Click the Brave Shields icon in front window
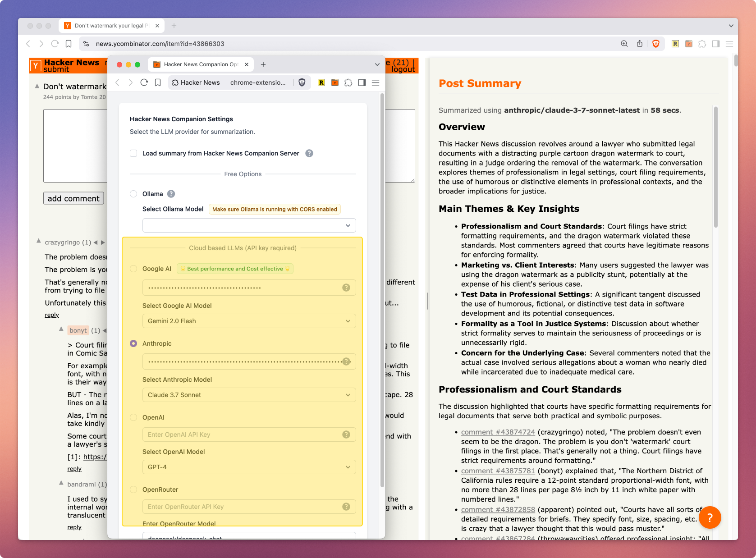 [302, 82]
